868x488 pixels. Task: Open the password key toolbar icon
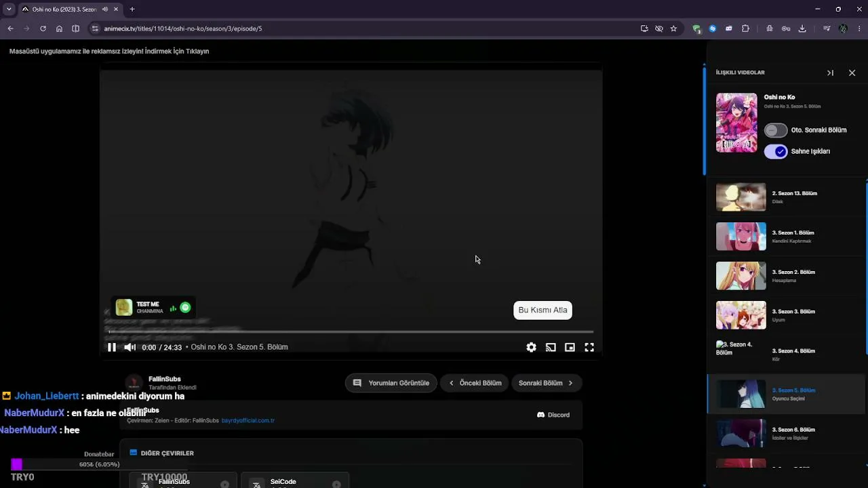[786, 28]
